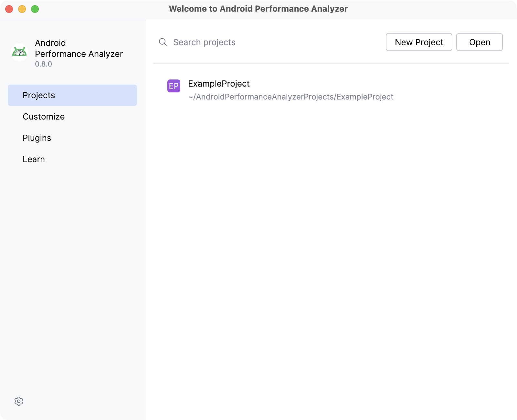
Task: Open the settings gear icon
Action: [x=19, y=401]
